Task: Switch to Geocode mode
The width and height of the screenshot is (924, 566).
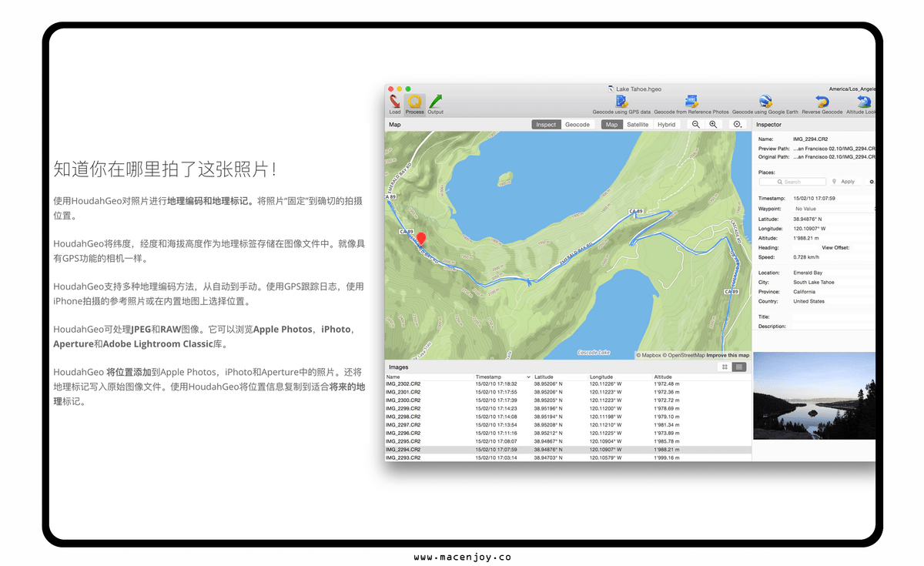Action: click(x=577, y=125)
